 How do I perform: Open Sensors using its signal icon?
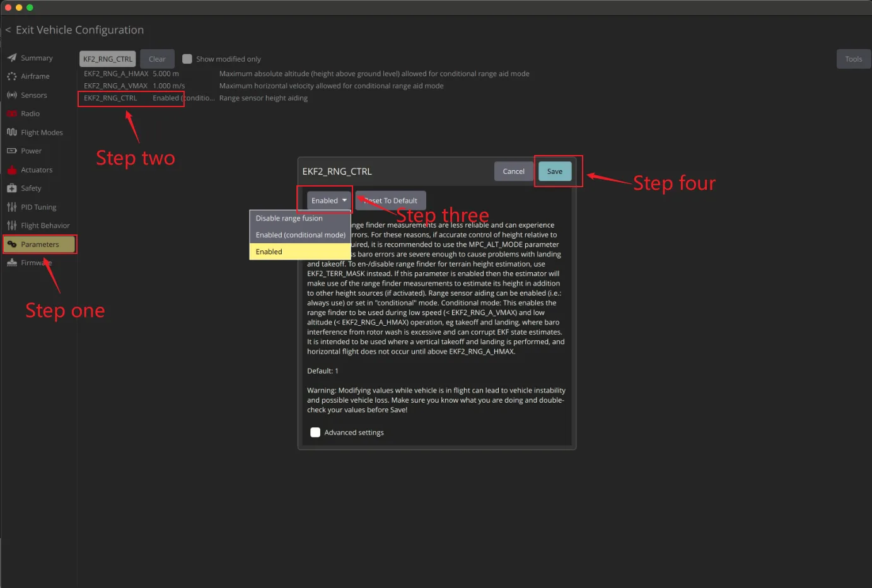[12, 95]
